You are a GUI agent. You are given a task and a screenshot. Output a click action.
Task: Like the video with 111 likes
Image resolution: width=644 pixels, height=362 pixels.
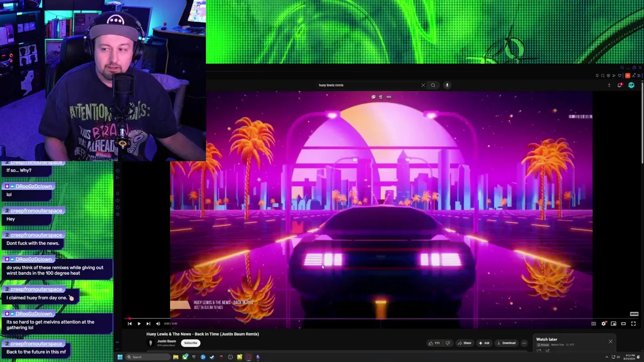[x=434, y=343]
